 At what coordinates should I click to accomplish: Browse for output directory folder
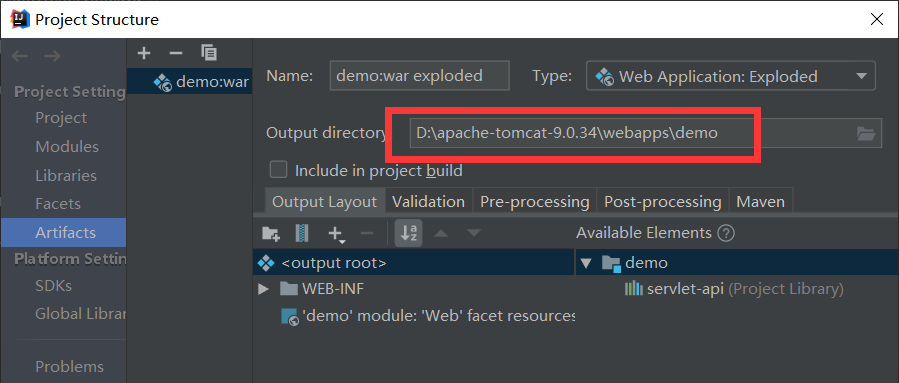click(x=866, y=134)
